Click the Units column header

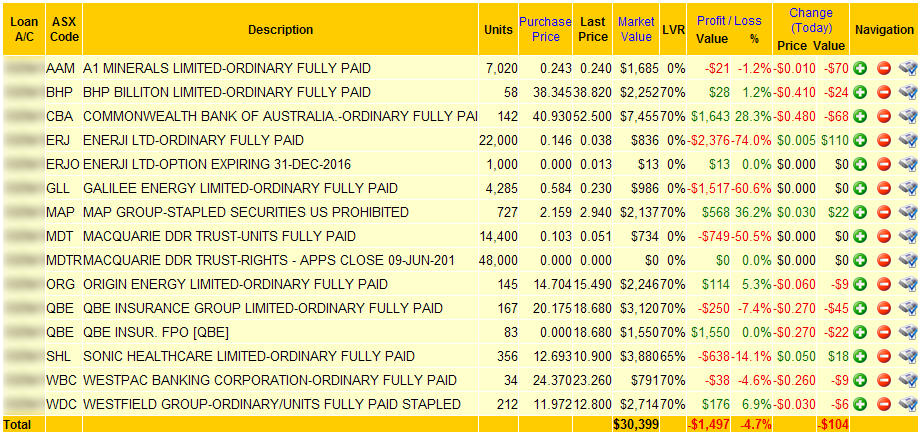[x=499, y=29]
